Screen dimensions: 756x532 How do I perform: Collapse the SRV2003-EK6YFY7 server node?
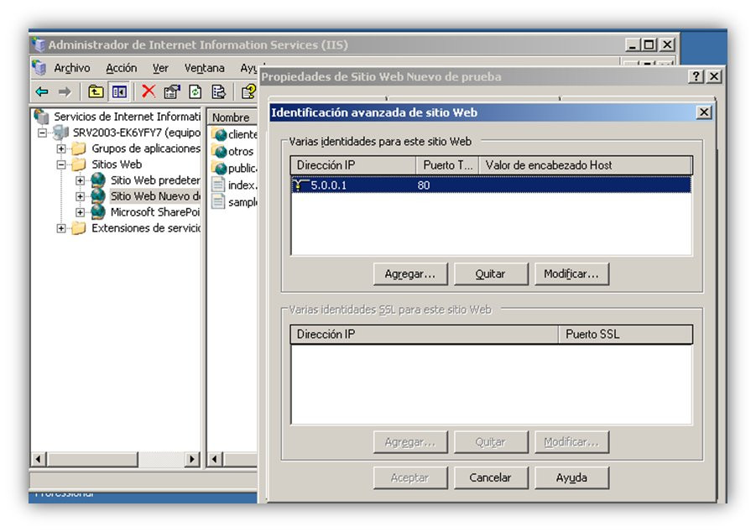point(43,133)
